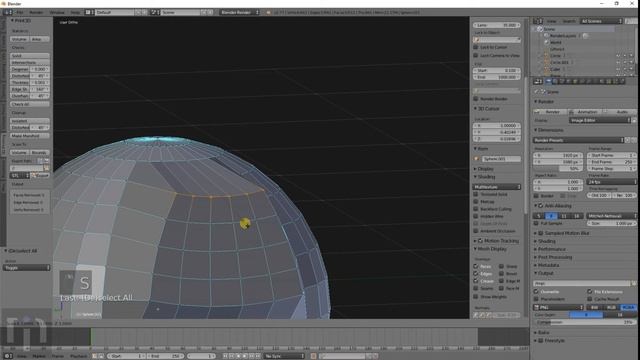Open the 24 fps frame rate dropdown
This screenshot has height=360, width=640.
pos(611,182)
